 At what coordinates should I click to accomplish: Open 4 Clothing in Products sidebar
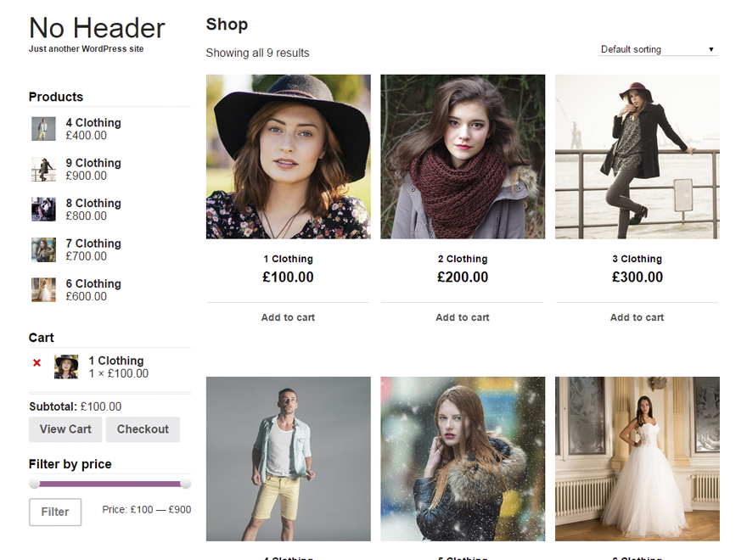pos(93,123)
